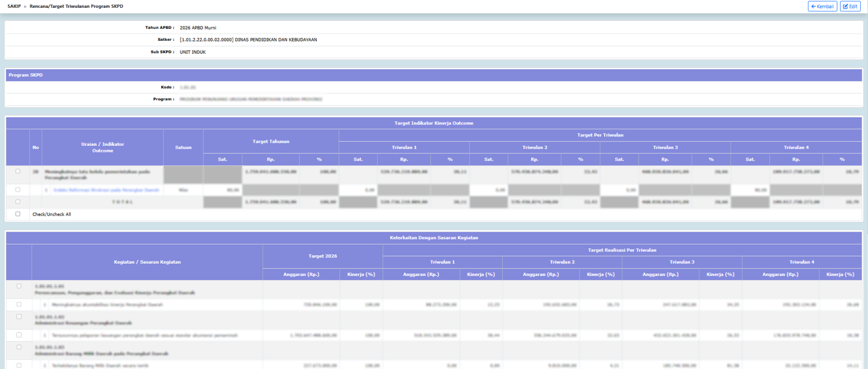Toggle the Check/Uncheck All checkbox
The width and height of the screenshot is (868, 369).
click(x=18, y=213)
